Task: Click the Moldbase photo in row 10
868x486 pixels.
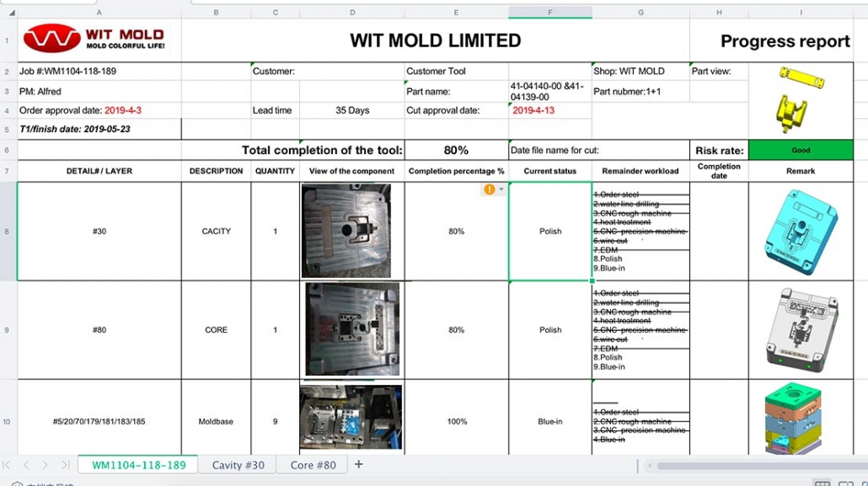Action: 351,419
